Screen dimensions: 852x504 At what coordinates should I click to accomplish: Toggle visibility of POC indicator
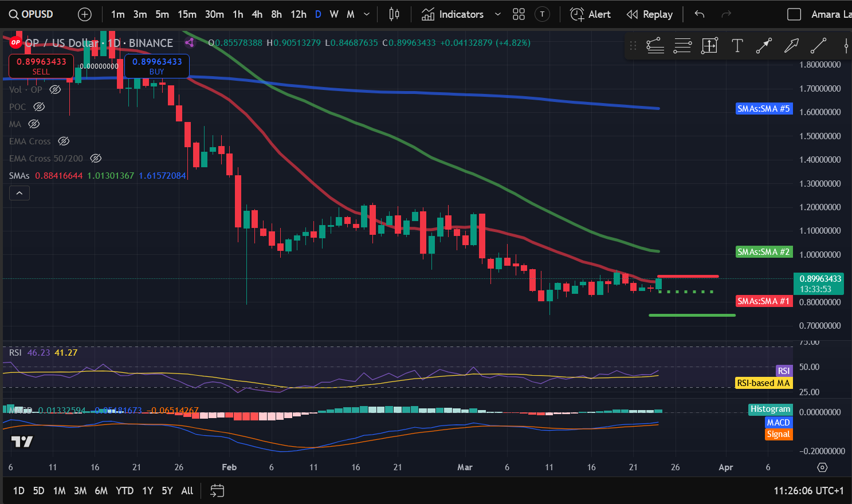tap(39, 107)
